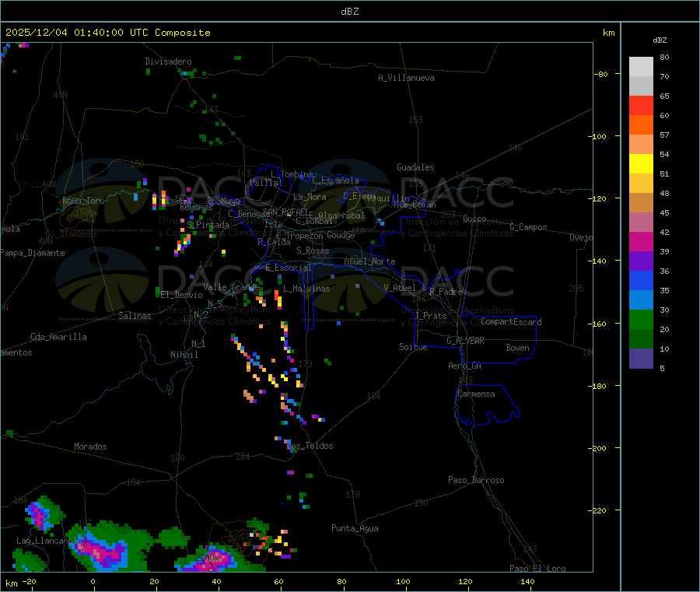700x592 pixels.
Task: Click the Atuel_Norte place label
Action: pos(369,261)
